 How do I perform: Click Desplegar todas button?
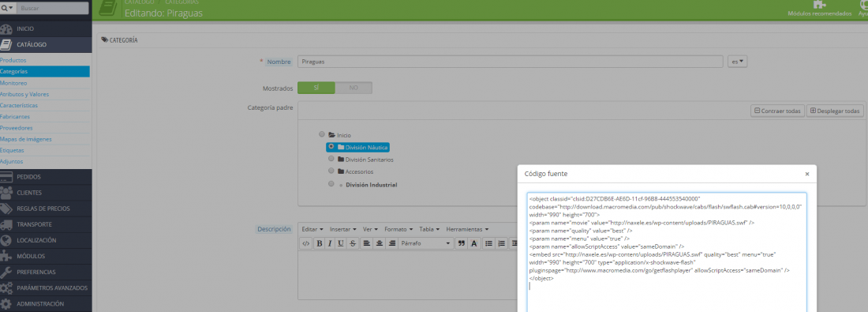click(835, 111)
